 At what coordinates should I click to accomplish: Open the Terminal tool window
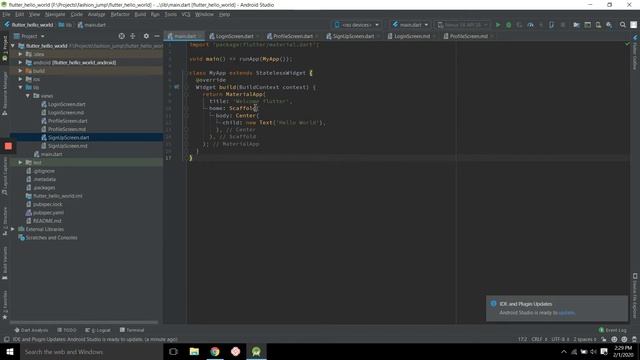point(132,330)
